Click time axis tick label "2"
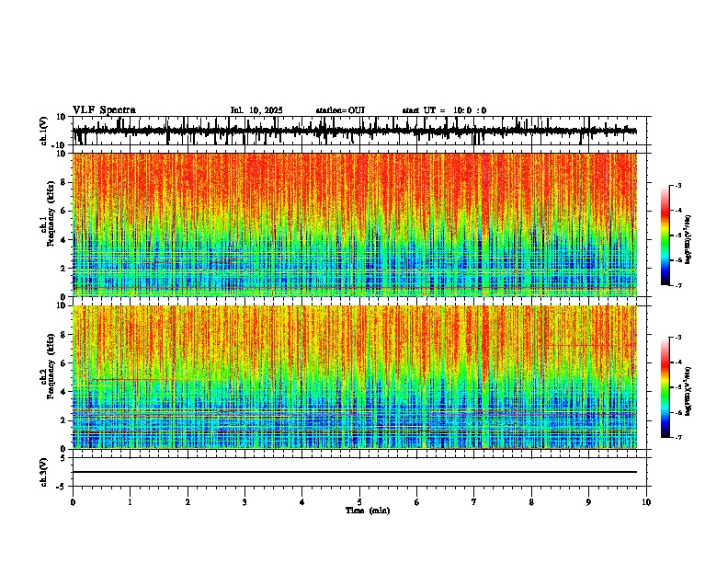Screen dimensions: 728x563 click(188, 502)
